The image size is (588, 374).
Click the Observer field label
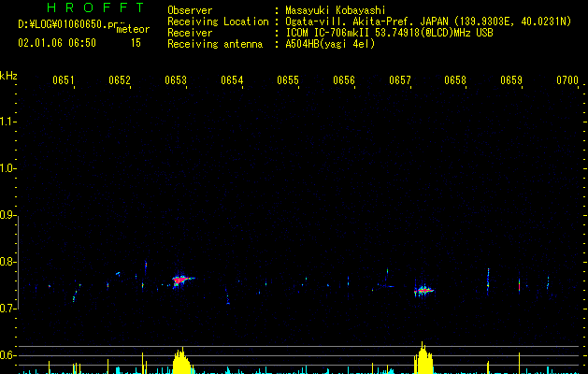coord(190,10)
